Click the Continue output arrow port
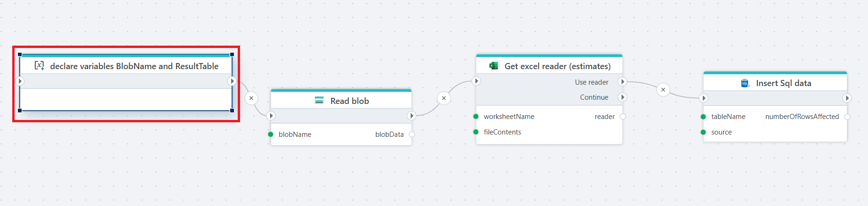 pos(622,97)
